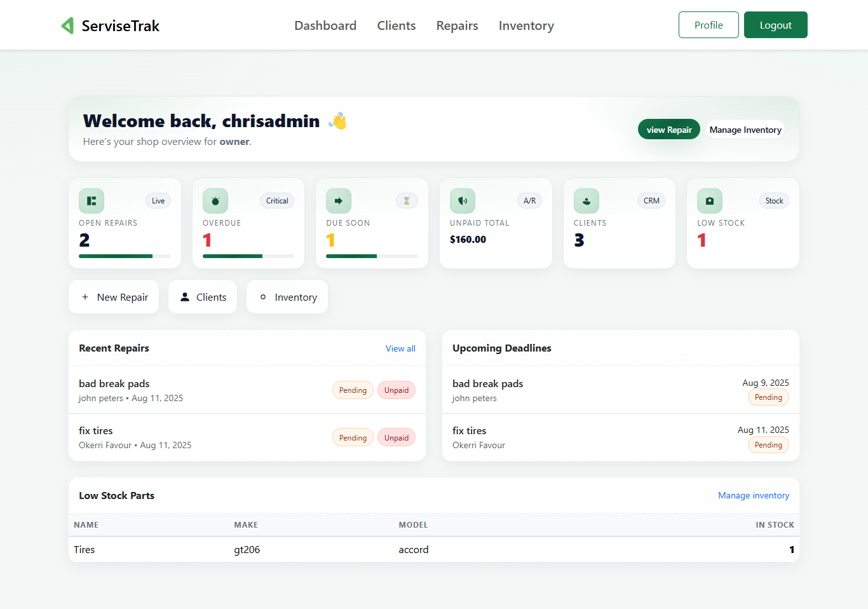This screenshot has width=868, height=609.
Task: Open the Repairs navigation menu item
Action: pyautogui.click(x=457, y=25)
